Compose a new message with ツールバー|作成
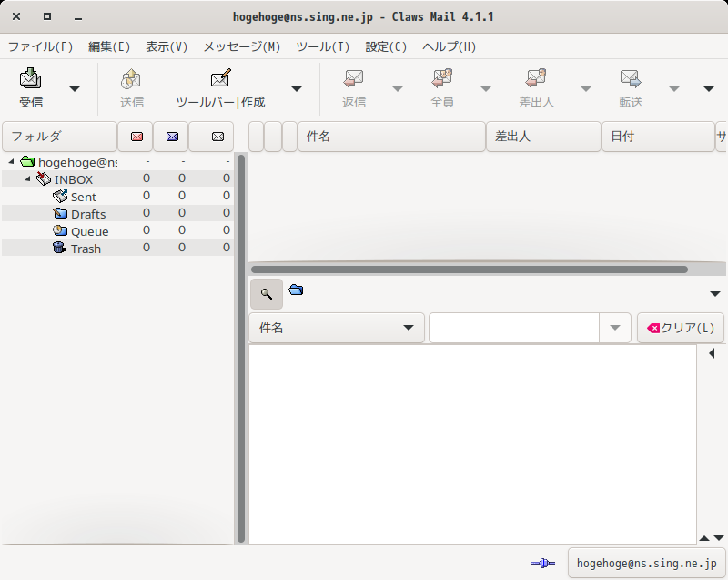The width and height of the screenshot is (728, 580). pyautogui.click(x=220, y=88)
